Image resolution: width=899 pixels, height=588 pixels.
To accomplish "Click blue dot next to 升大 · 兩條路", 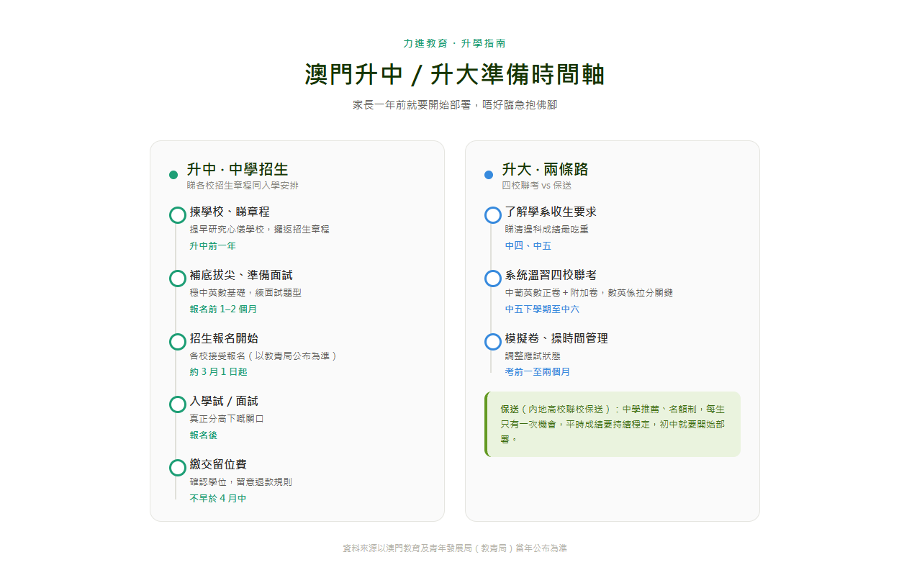I will (x=489, y=175).
